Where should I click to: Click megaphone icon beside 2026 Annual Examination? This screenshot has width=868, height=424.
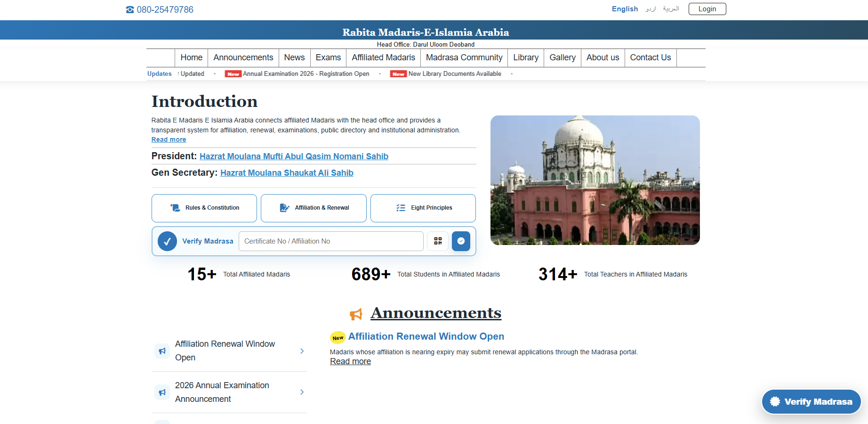162,392
